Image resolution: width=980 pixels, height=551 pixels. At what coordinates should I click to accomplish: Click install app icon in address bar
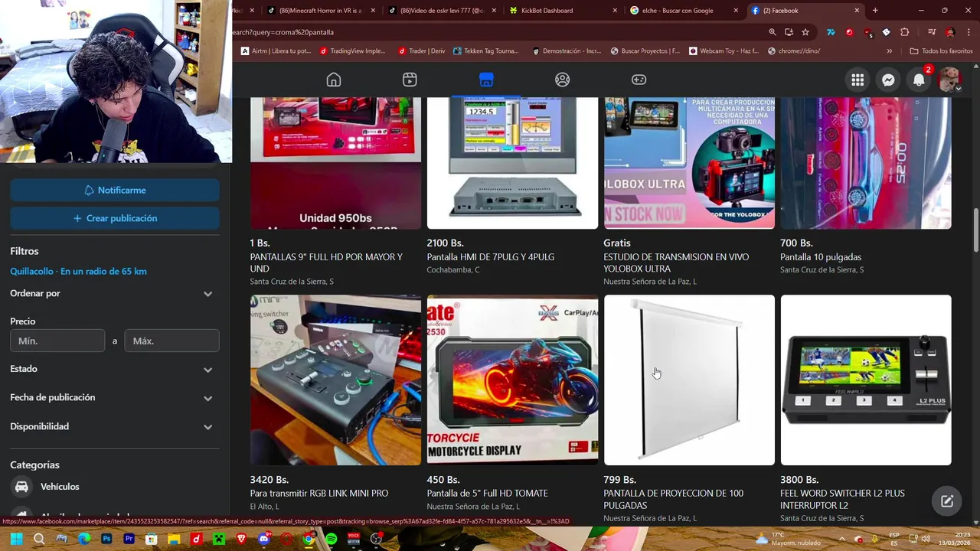tap(789, 32)
